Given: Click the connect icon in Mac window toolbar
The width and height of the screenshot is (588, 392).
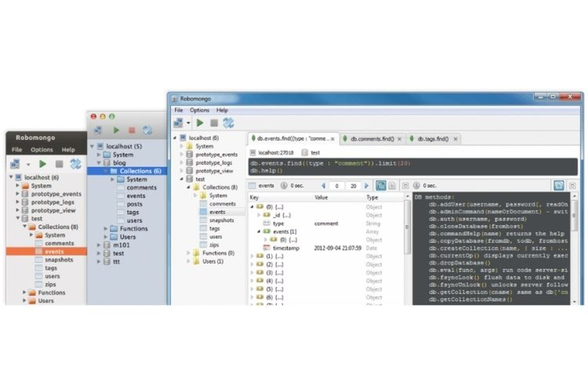Looking at the screenshot, I should 98,130.
